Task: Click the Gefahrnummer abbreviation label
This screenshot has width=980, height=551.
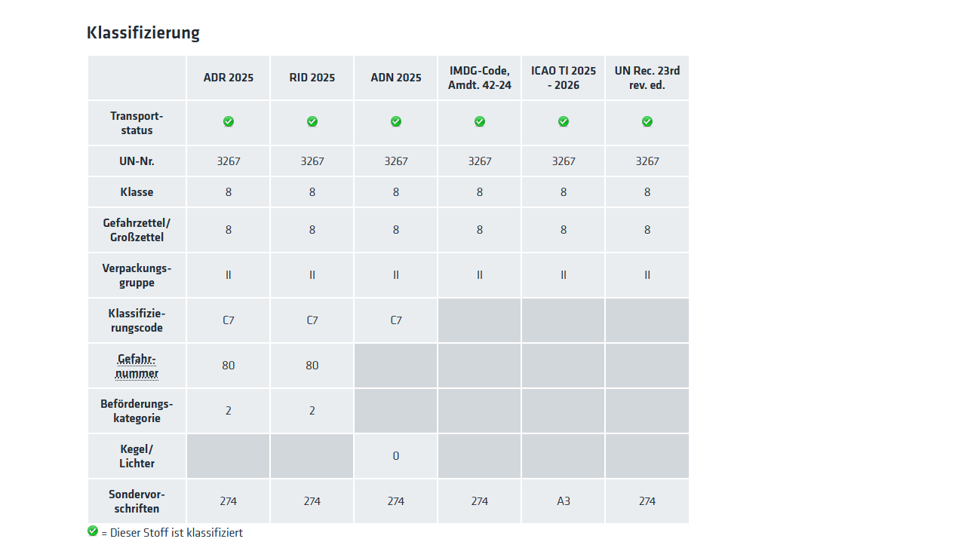Action: pyautogui.click(x=137, y=366)
